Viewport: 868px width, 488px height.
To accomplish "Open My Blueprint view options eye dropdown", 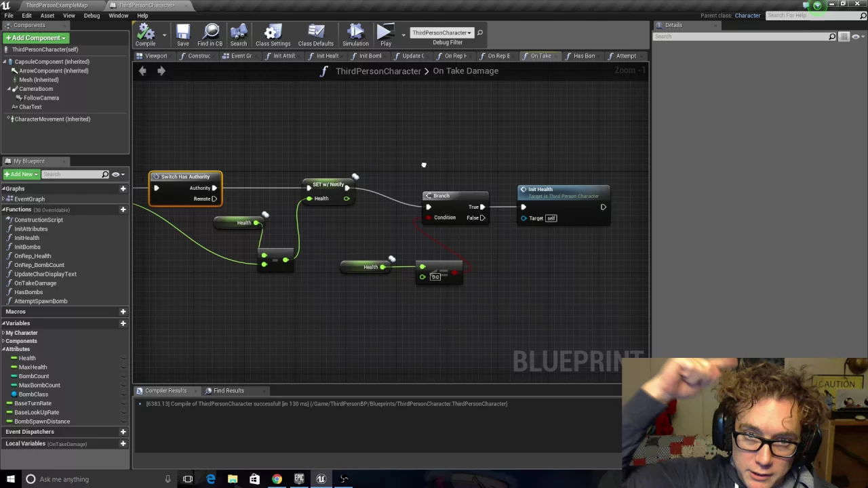I will [x=118, y=174].
